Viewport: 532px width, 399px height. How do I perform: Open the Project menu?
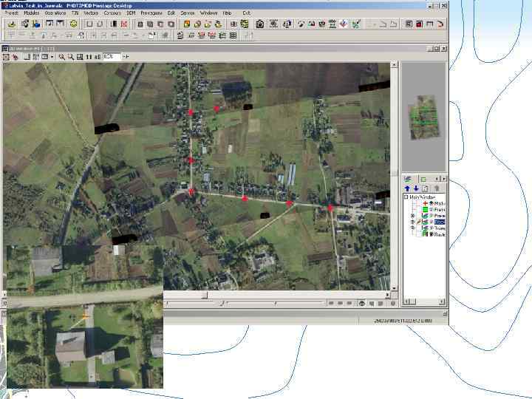click(x=12, y=13)
